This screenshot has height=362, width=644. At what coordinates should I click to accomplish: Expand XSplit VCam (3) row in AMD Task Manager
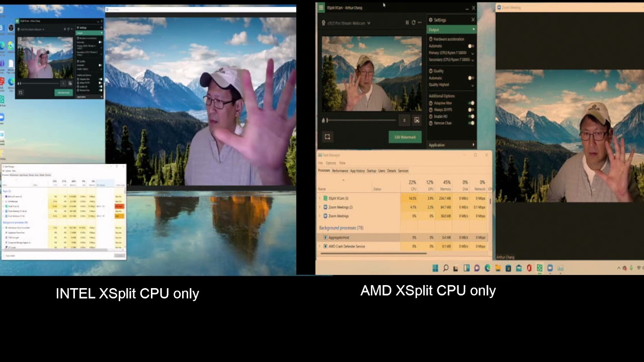(x=319, y=198)
